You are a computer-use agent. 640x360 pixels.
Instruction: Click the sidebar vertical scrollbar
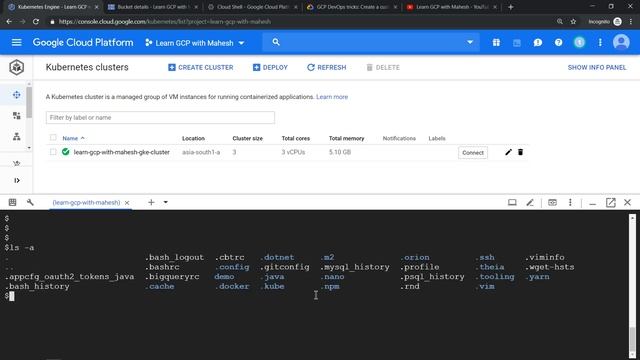(x=29, y=102)
